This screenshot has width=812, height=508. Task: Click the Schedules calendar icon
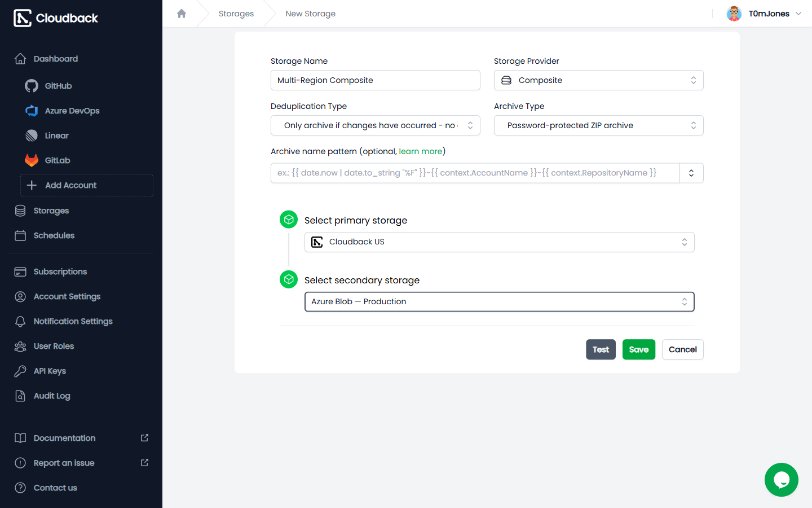pos(20,235)
